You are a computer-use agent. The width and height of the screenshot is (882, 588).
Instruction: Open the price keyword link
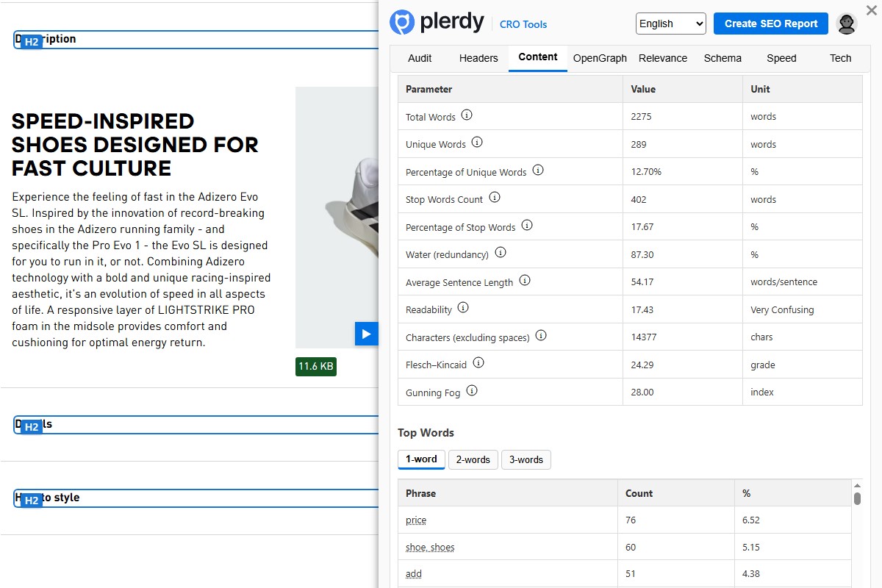click(x=415, y=520)
